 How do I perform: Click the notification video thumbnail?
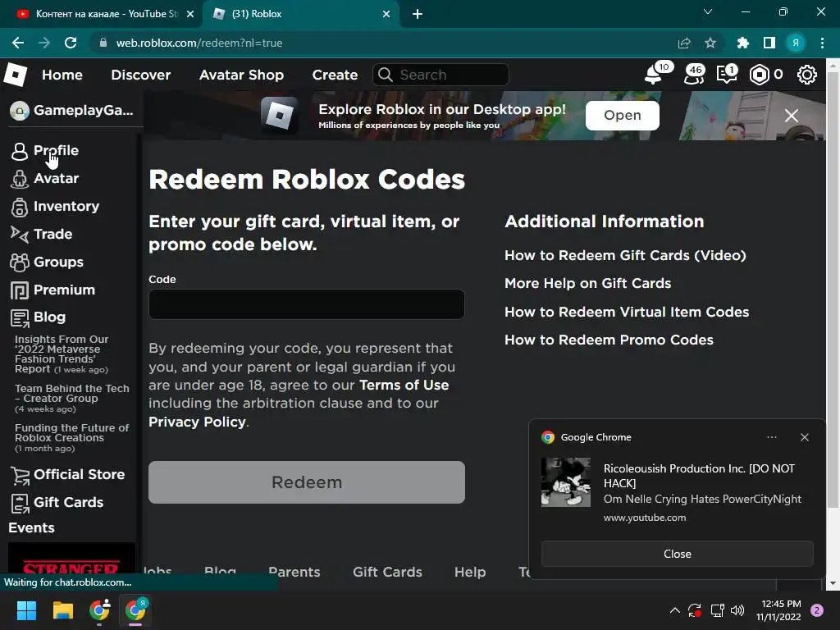pyautogui.click(x=566, y=482)
